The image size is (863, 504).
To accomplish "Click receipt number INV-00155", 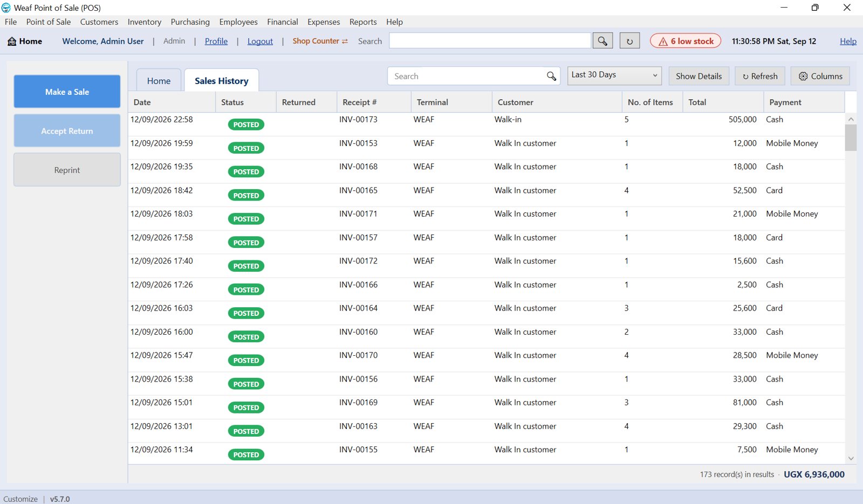I will pyautogui.click(x=358, y=450).
